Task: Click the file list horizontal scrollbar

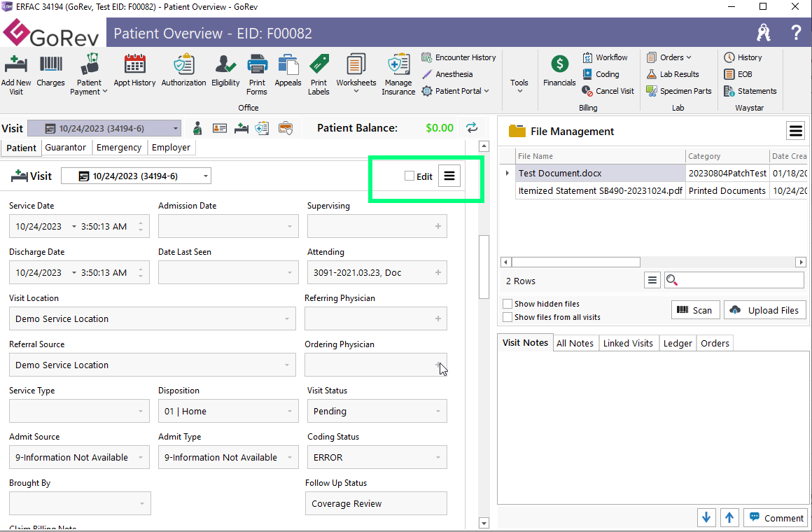Action: 575,262
